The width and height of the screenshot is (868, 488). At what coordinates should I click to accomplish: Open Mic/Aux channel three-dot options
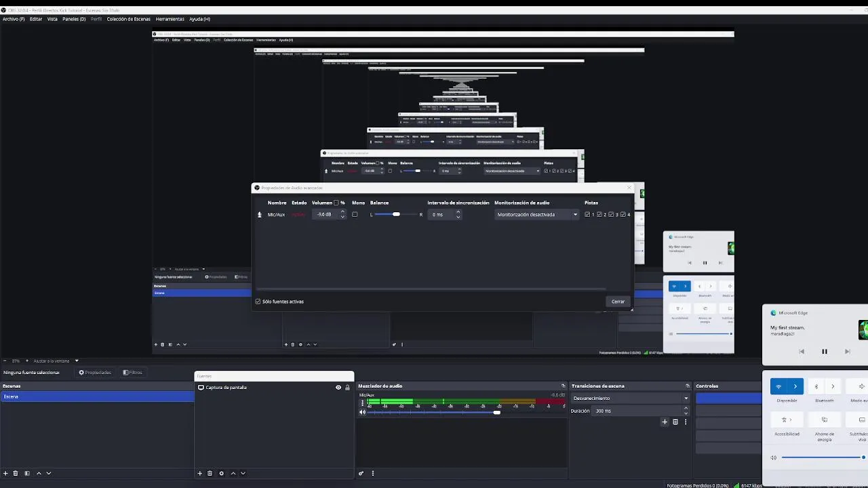coord(362,403)
